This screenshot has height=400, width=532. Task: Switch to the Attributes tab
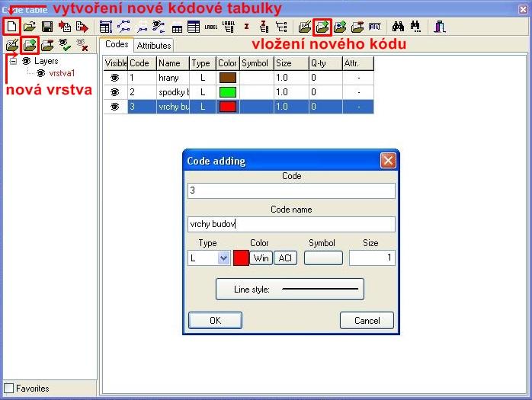[x=154, y=46]
